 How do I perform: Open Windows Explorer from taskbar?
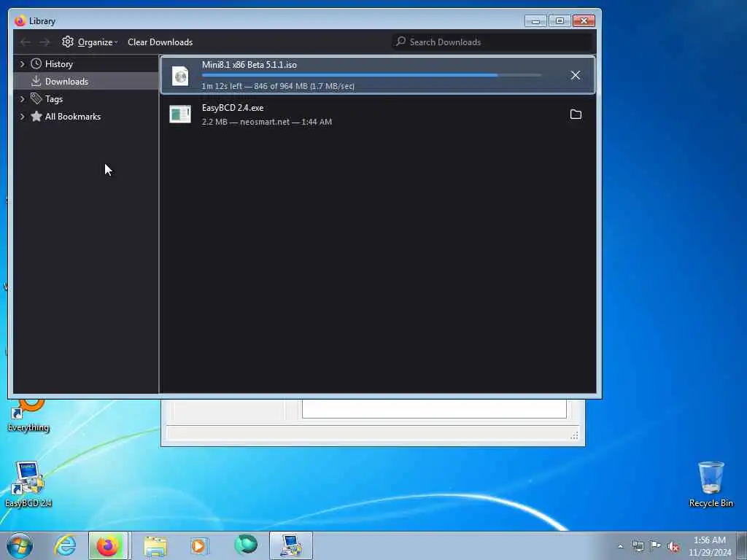pyautogui.click(x=155, y=545)
